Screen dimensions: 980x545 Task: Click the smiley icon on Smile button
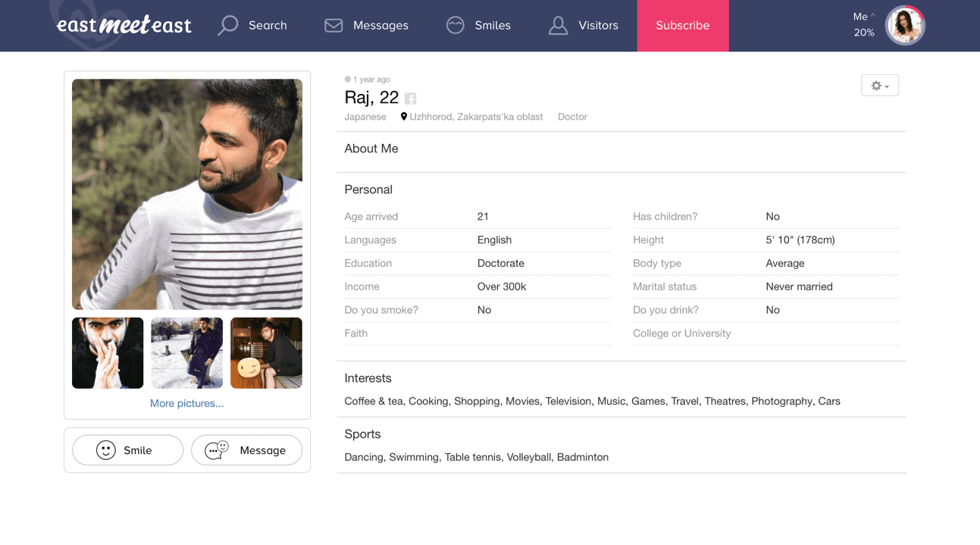click(x=106, y=450)
